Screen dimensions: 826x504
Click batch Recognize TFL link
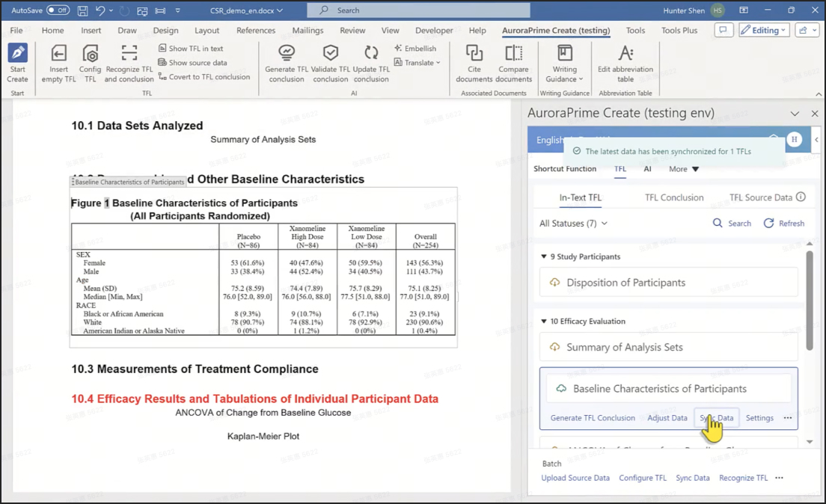pos(743,478)
